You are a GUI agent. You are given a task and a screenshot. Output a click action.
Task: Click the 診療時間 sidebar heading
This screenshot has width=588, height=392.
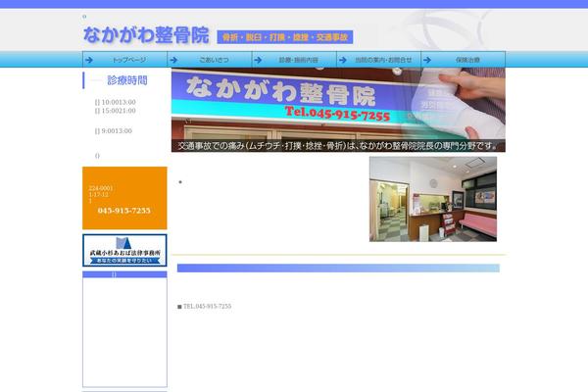click(127, 80)
